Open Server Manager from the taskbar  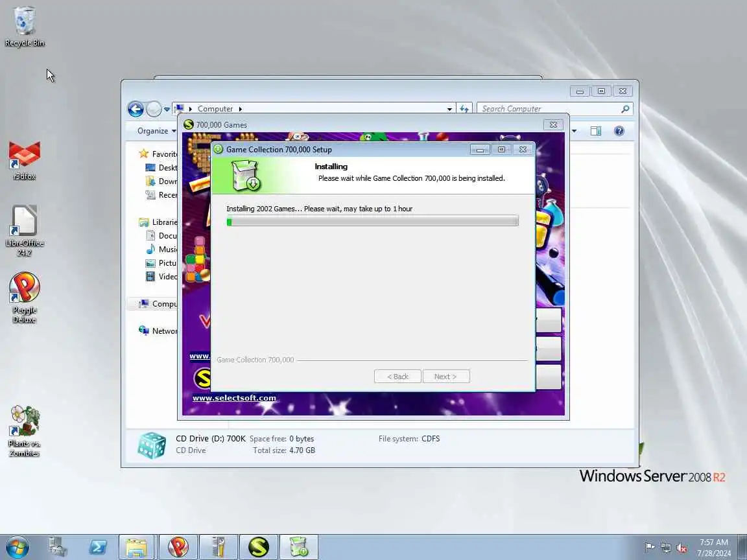[x=58, y=547]
